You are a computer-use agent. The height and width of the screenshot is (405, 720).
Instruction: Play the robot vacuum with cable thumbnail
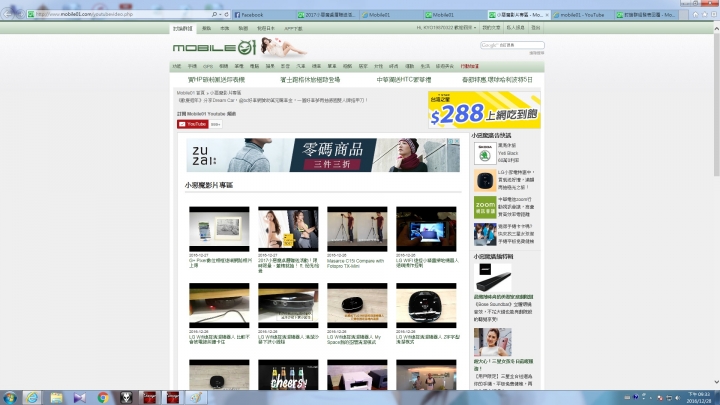coord(219,305)
